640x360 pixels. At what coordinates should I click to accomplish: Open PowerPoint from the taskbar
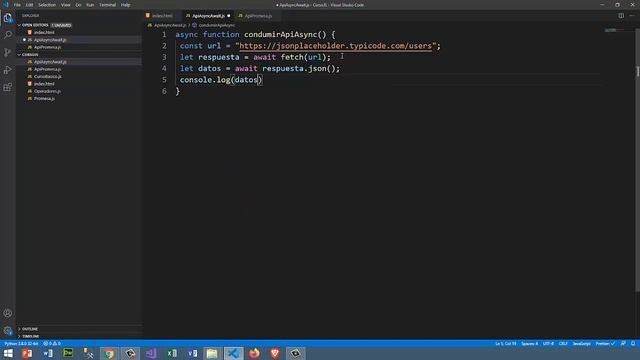coord(27,353)
